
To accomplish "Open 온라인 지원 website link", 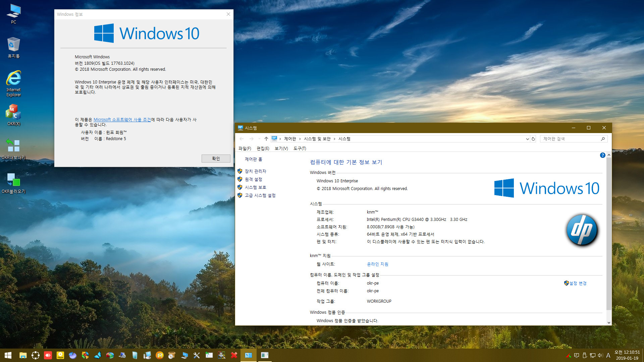I will (378, 264).
